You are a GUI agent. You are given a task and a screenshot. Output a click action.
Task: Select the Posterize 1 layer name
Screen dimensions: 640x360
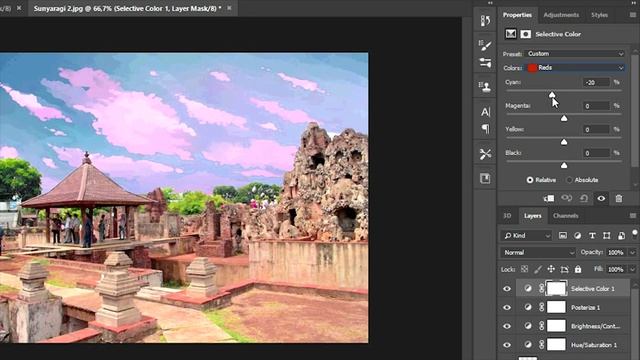click(585, 307)
